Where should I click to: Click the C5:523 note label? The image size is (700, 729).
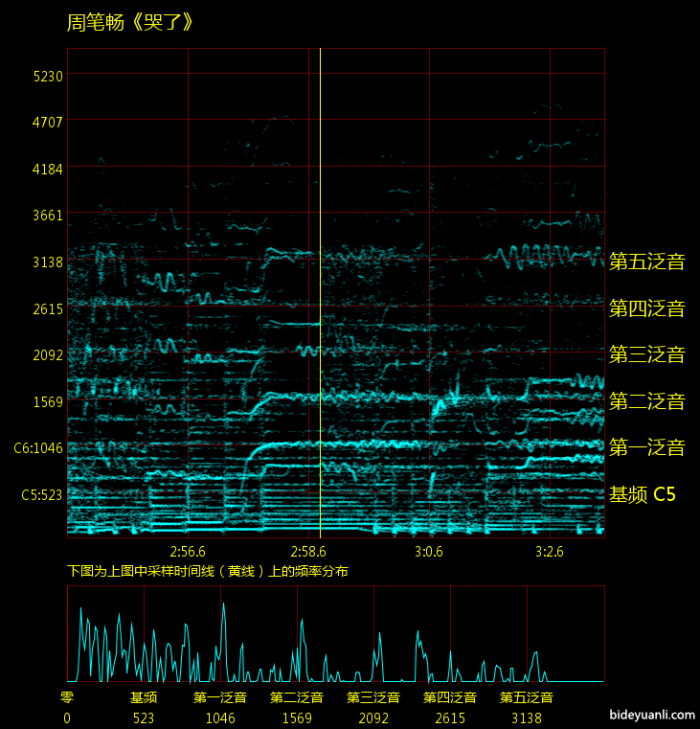coord(42,495)
